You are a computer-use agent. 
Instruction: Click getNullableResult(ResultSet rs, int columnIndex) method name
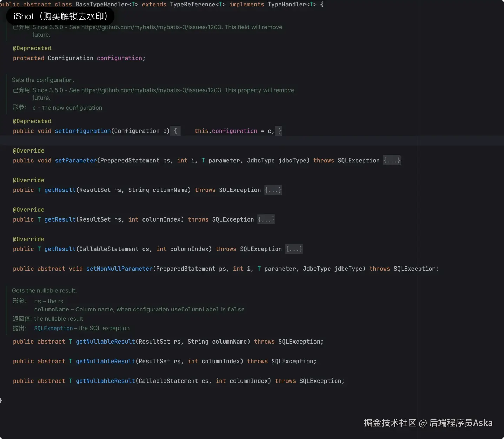point(105,362)
